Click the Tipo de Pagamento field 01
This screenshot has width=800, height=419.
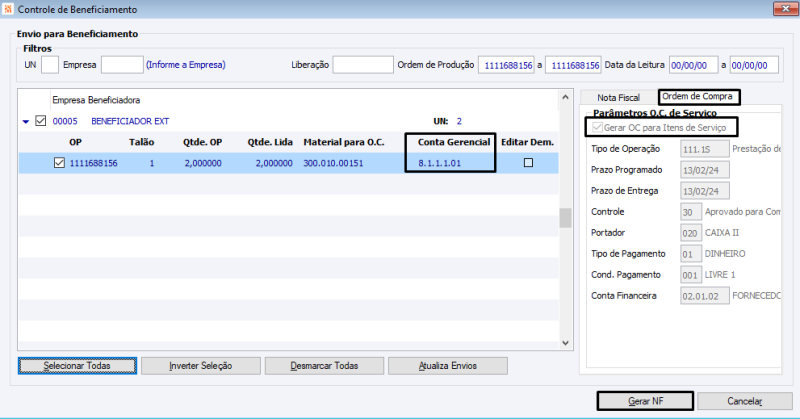(x=691, y=254)
